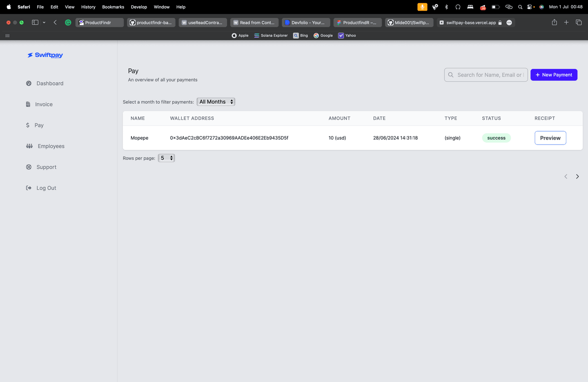This screenshot has width=588, height=382.
Task: Click the Safari Share icon
Action: coord(555,22)
